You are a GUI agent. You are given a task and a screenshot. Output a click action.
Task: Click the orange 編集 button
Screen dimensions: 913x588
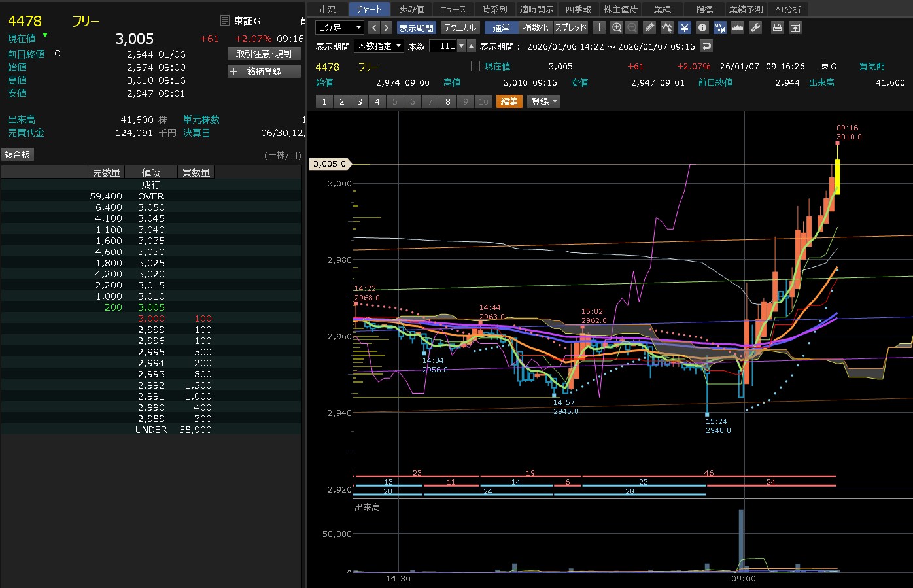point(509,101)
